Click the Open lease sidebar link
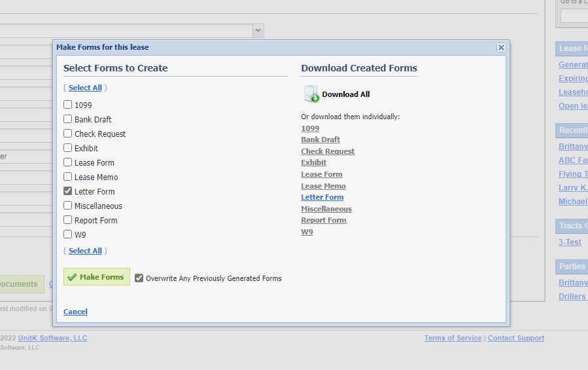The height and width of the screenshot is (370, 588). click(x=573, y=106)
